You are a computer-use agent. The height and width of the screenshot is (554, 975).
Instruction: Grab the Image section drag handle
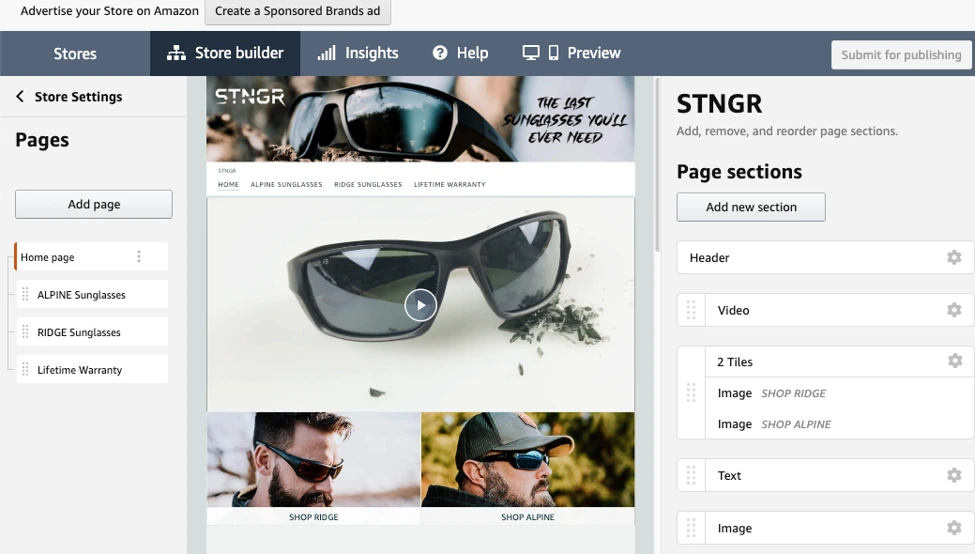point(691,528)
